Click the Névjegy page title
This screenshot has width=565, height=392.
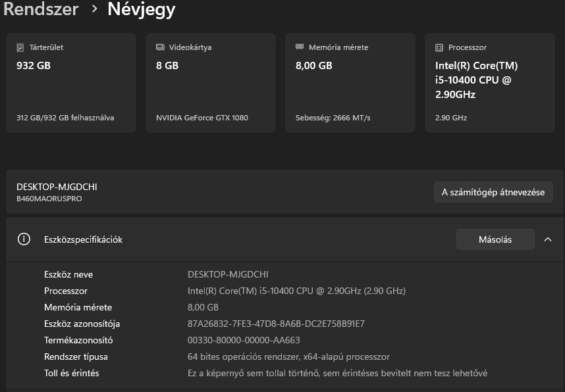pos(141,9)
